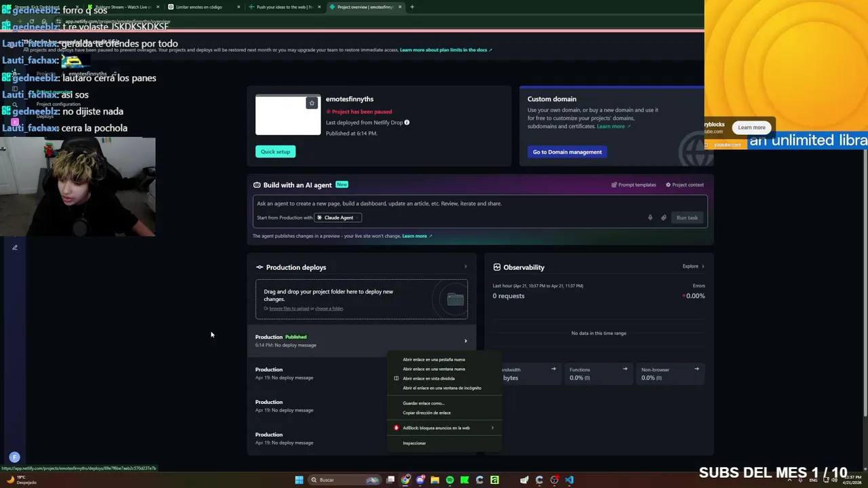Viewport: 868px width, 488px height.
Task: Click the Task View taskbar icon
Action: tap(391, 480)
